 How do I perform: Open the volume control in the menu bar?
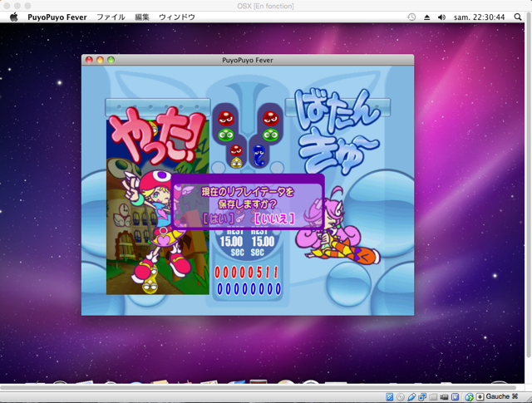point(441,17)
